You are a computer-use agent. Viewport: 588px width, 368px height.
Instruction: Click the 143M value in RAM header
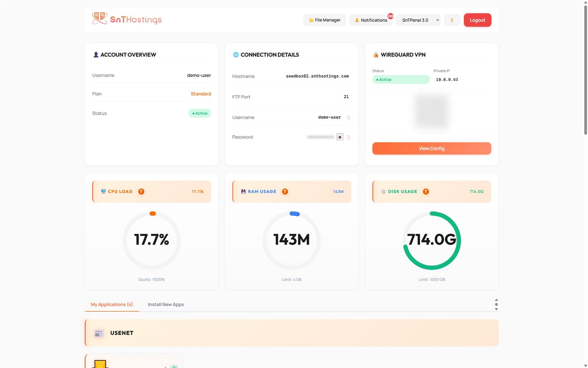(x=338, y=191)
